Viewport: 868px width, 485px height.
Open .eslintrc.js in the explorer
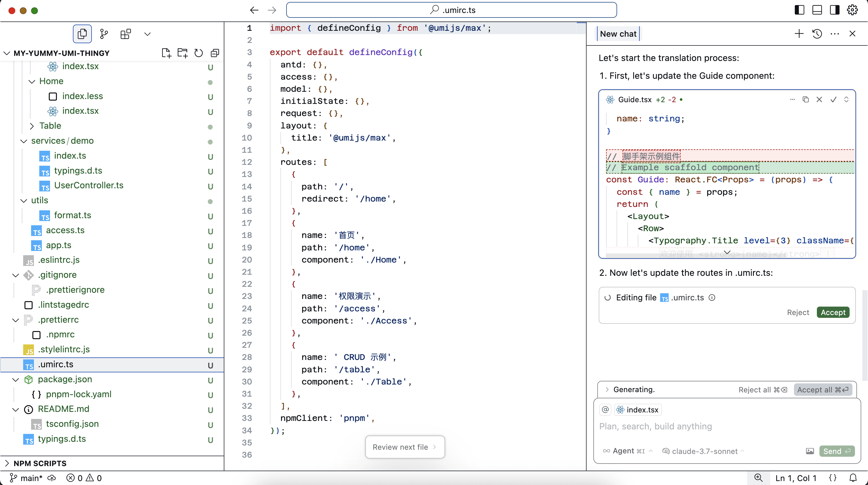59,260
